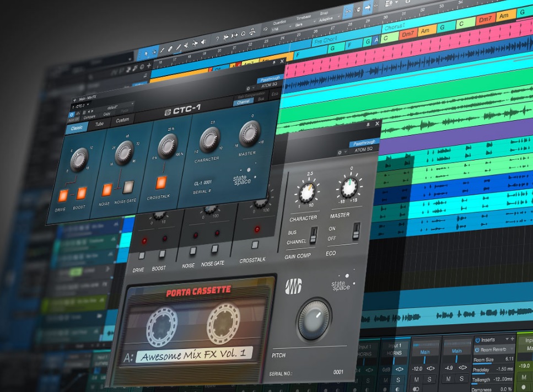Select the Listen speaker tool
The width and height of the screenshot is (533, 392).
coord(203,41)
